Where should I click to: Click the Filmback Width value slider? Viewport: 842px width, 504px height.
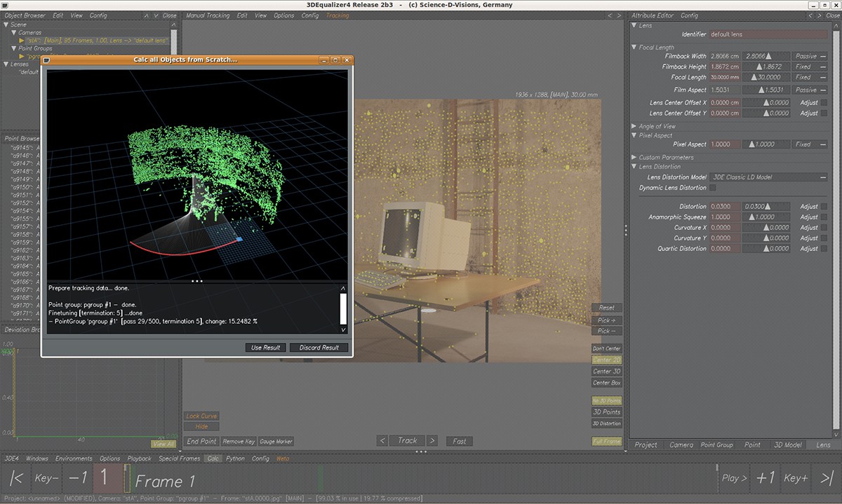(766, 56)
